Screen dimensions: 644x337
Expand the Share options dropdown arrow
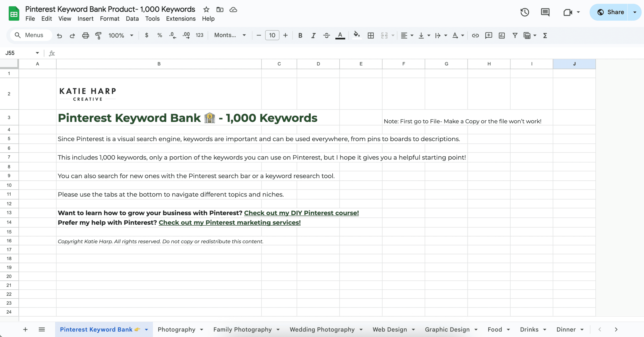635,12
